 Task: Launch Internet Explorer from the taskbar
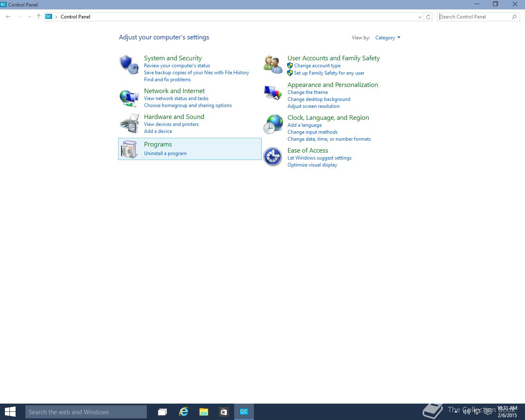click(183, 412)
